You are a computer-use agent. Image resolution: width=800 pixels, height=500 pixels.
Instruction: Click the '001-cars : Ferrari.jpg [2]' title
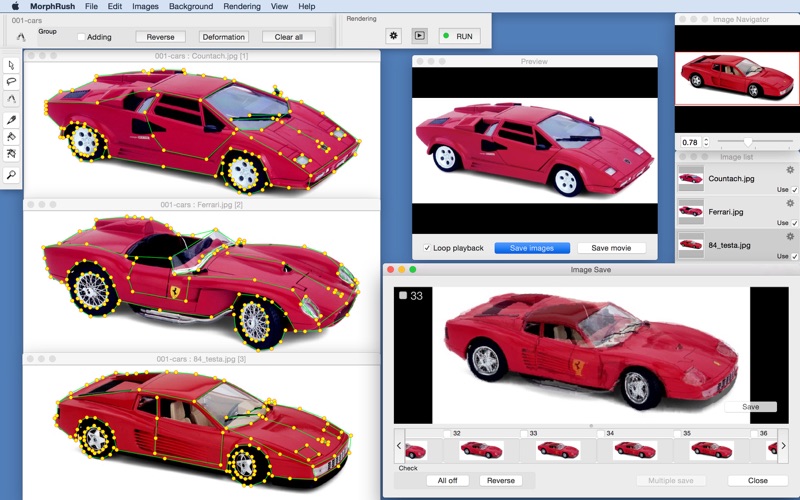tap(202, 205)
